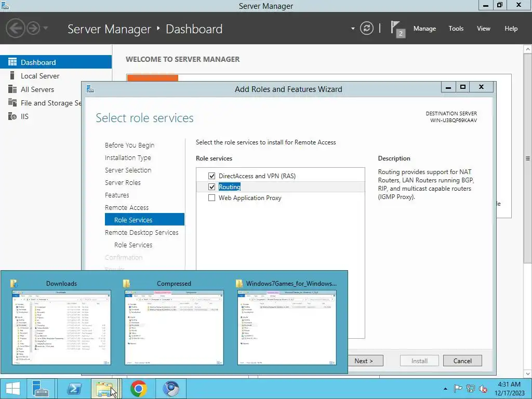Click the Server Manager title bar icon
The width and height of the screenshot is (532, 399).
pyautogui.click(x=5, y=5)
